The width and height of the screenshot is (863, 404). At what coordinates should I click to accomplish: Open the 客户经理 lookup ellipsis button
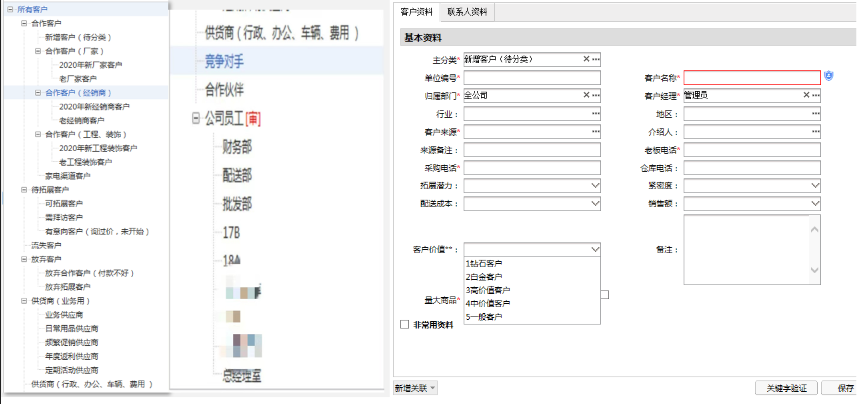click(816, 95)
